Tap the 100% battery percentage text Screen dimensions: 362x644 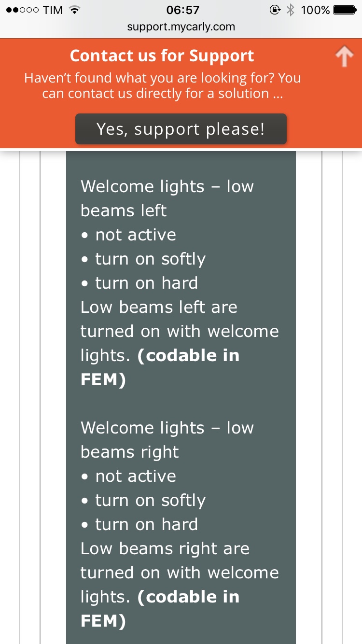[x=315, y=10]
